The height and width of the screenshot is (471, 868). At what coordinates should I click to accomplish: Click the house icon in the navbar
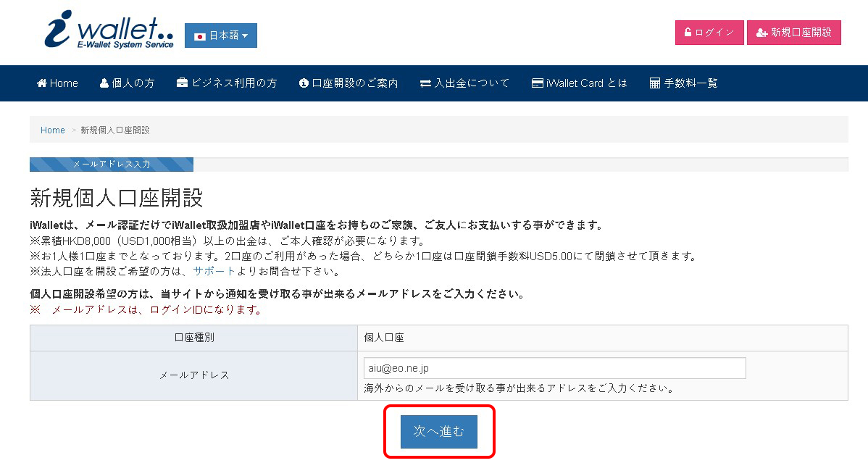click(41, 83)
